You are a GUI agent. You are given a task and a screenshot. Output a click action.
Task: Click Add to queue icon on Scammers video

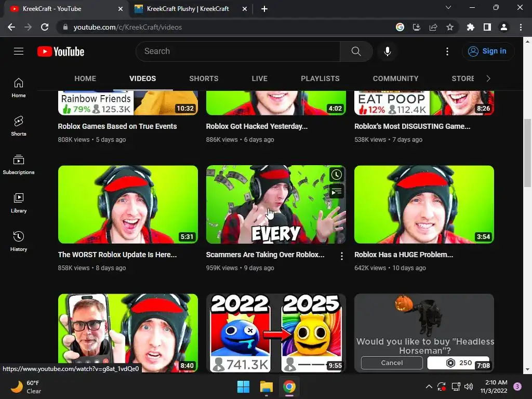coord(336,192)
